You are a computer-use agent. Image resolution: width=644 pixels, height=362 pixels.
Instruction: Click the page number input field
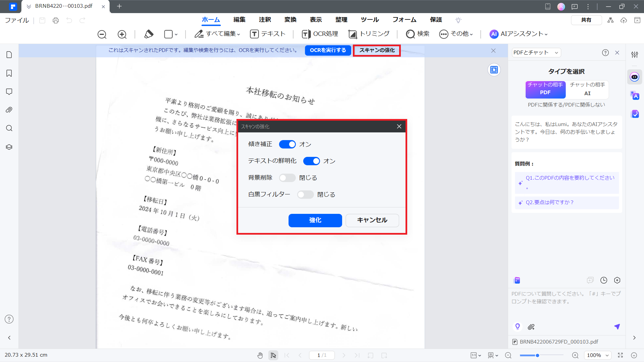tap(322, 355)
